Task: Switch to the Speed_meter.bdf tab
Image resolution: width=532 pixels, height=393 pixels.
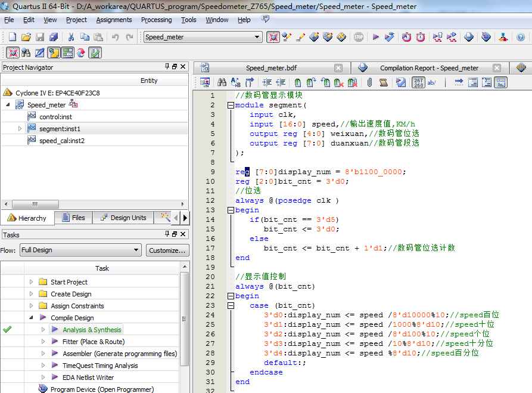Action: pyautogui.click(x=270, y=68)
